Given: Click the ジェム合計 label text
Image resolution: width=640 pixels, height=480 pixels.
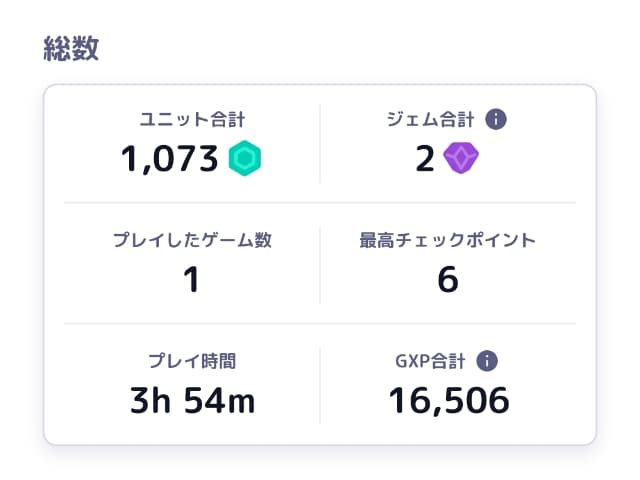Looking at the screenshot, I should 430,120.
